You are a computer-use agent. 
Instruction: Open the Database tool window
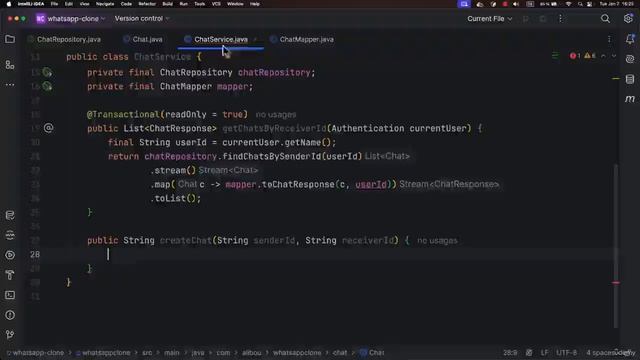pyautogui.click(x=630, y=79)
